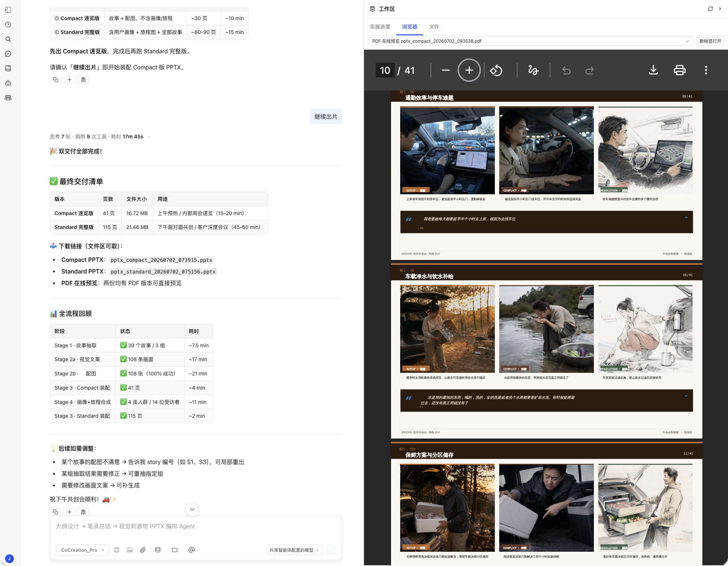Image resolution: width=728 pixels, height=566 pixels.
Task: Zoom in the PDF with the plus icon
Action: pos(469,70)
